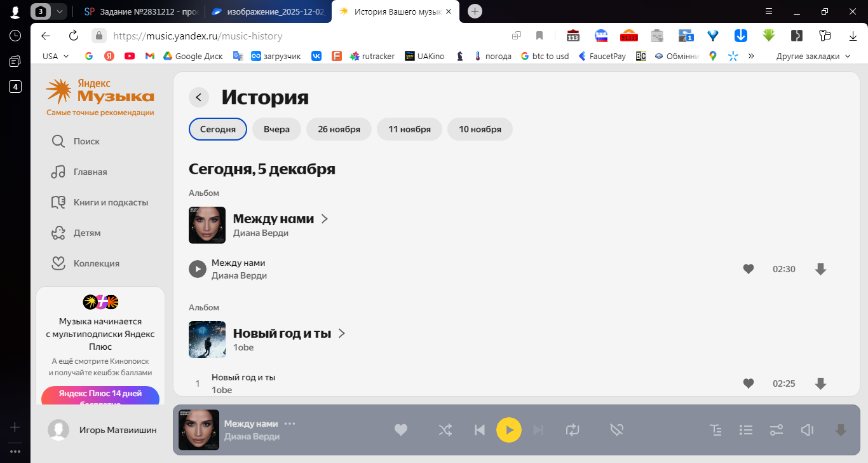Dislike the current track in player bar
868x463 pixels.
click(x=616, y=430)
